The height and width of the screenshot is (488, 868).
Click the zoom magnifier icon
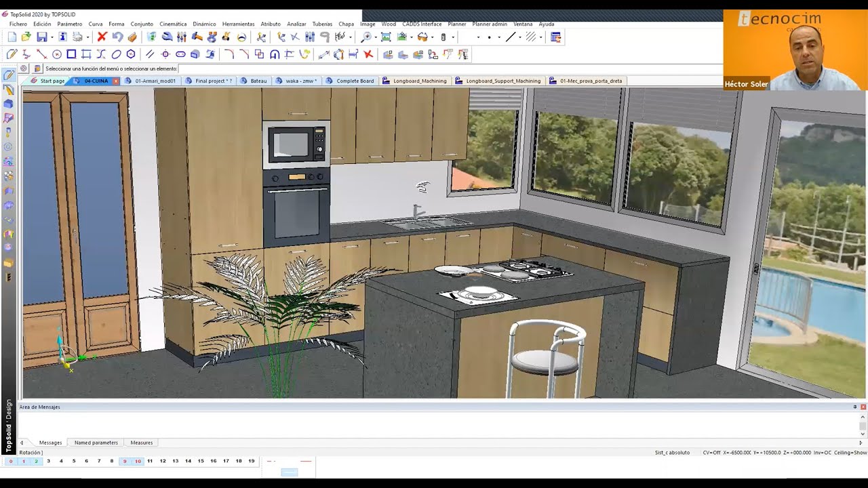[366, 37]
